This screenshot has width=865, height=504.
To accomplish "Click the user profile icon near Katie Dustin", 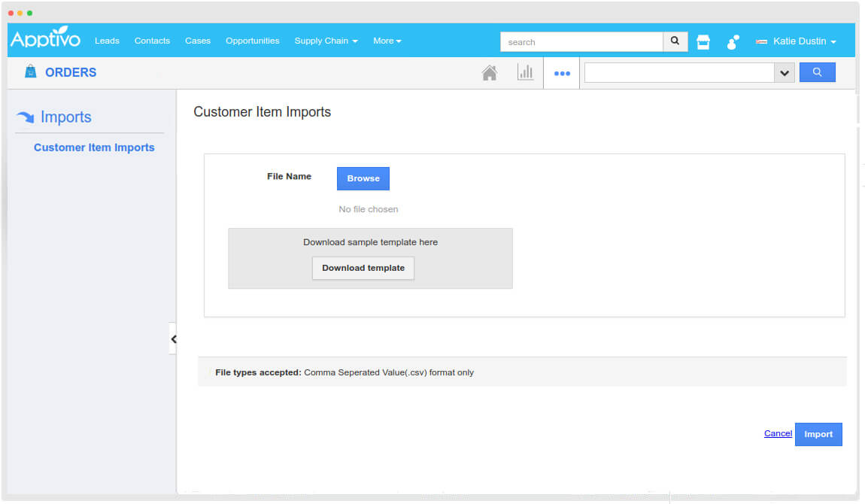I will click(732, 43).
